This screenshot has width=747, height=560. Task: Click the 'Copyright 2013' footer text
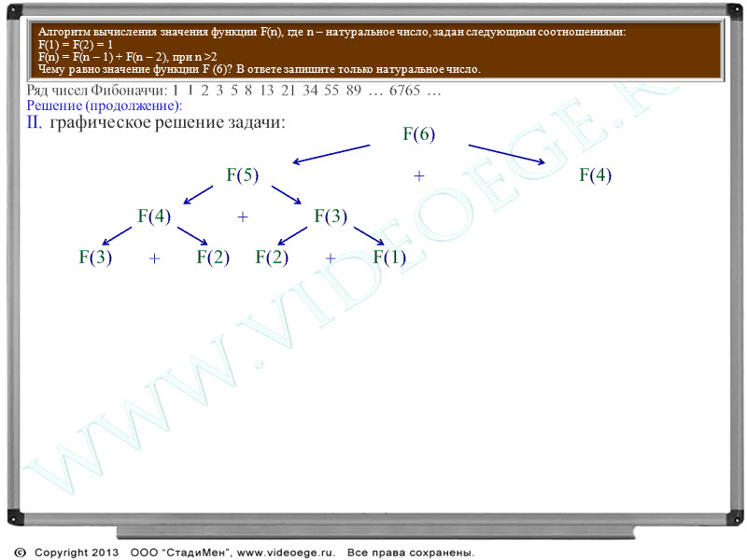[77, 553]
